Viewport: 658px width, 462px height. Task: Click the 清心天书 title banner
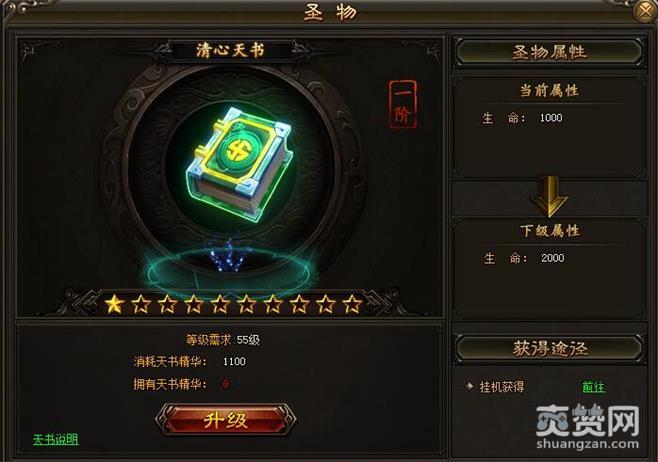click(x=231, y=50)
